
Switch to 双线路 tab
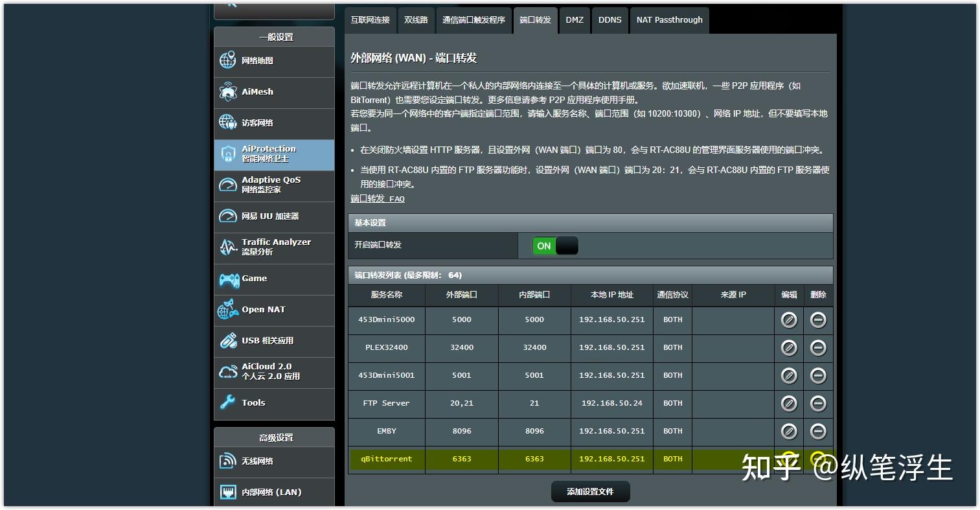[416, 20]
